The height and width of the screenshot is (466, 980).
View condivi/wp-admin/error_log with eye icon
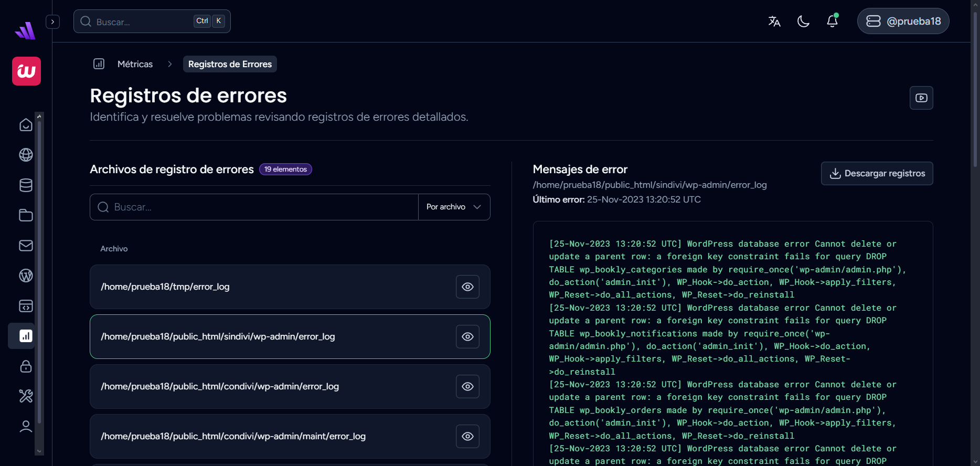click(x=467, y=387)
